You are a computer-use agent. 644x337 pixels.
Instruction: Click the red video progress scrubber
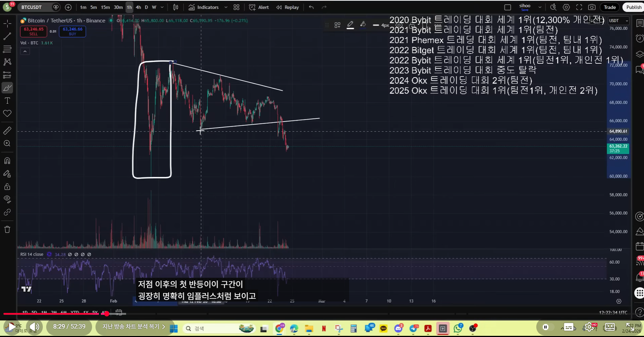[x=107, y=314]
